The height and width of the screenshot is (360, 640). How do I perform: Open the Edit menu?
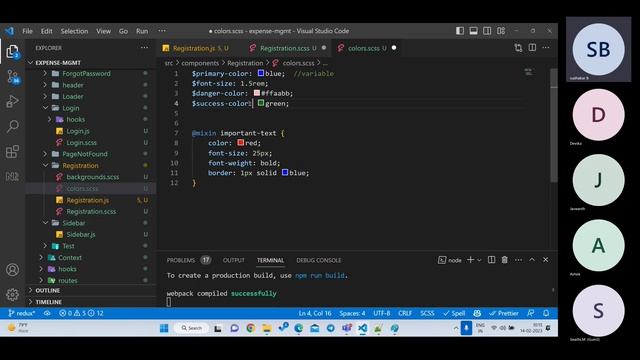point(47,31)
